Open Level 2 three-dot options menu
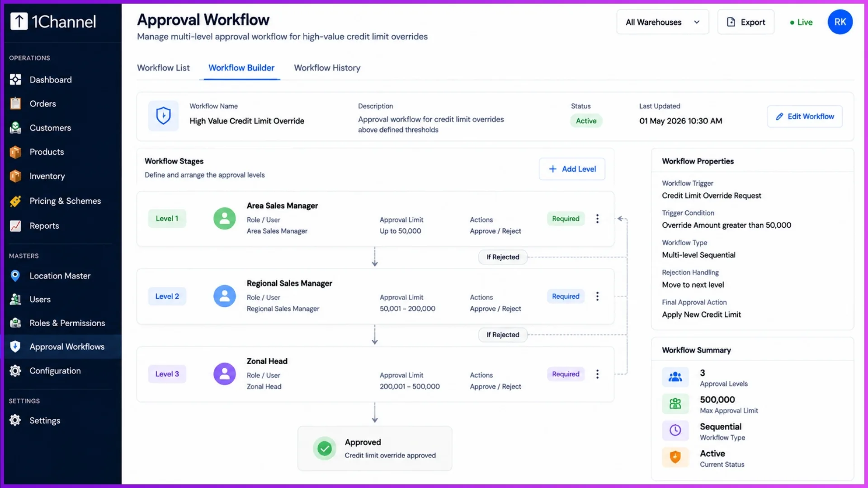 point(597,296)
